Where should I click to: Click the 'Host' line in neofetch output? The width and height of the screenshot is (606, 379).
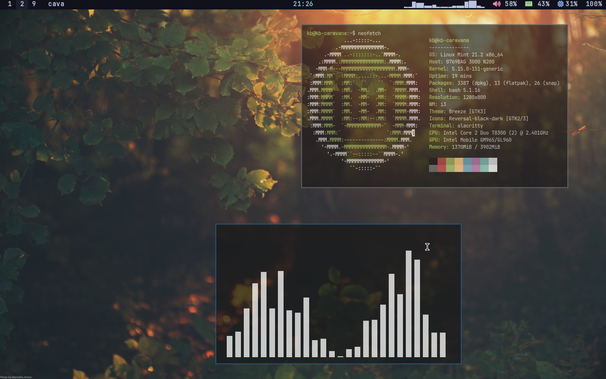(461, 62)
